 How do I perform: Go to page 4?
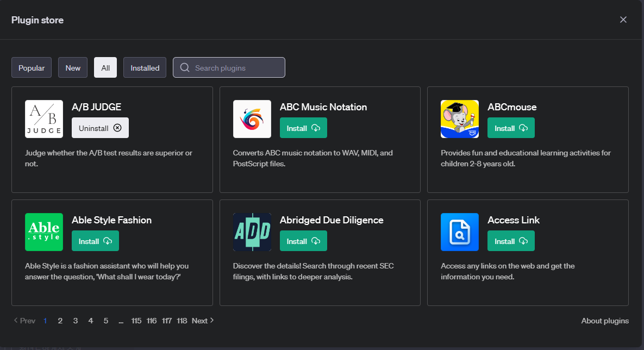point(91,321)
